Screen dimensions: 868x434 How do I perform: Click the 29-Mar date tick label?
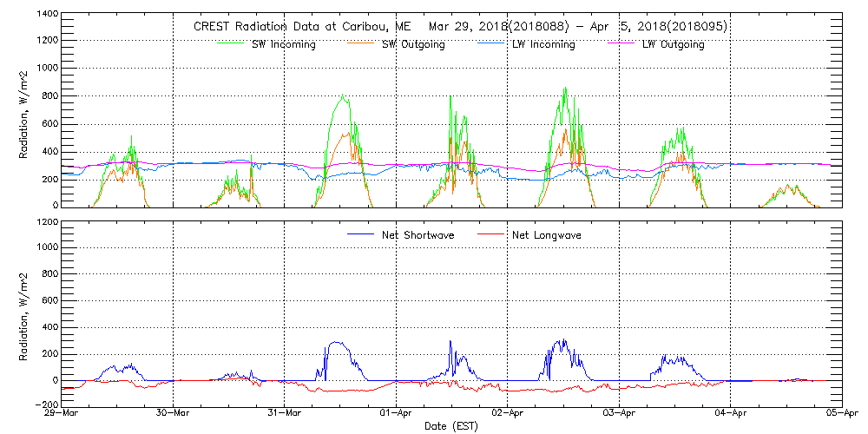(62, 413)
